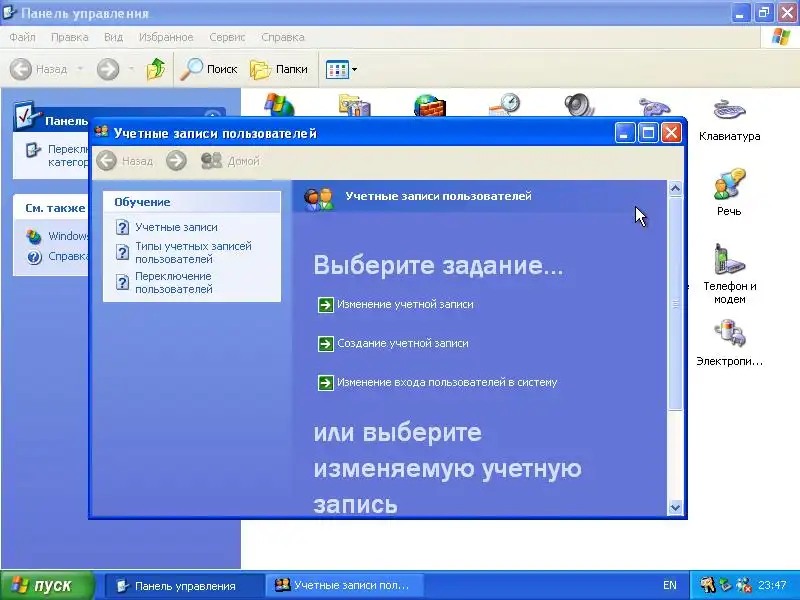800x600 pixels.
Task: Click the firewall brick globe icon in Control Panel
Action: (430, 105)
